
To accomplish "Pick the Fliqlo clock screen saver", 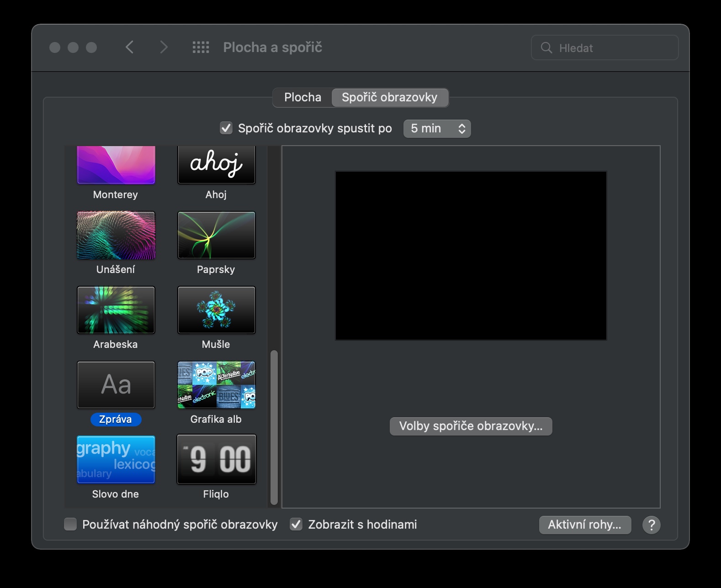I will [216, 459].
